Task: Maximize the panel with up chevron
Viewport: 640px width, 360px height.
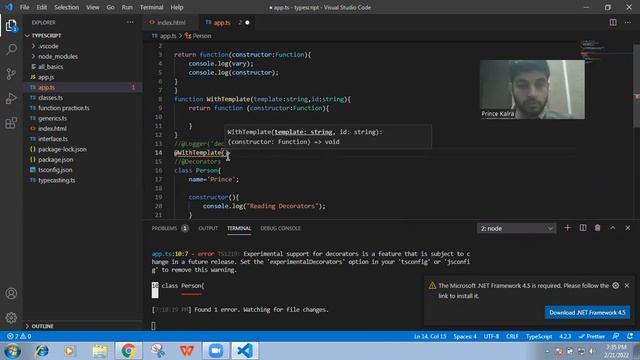Action: 613,228
